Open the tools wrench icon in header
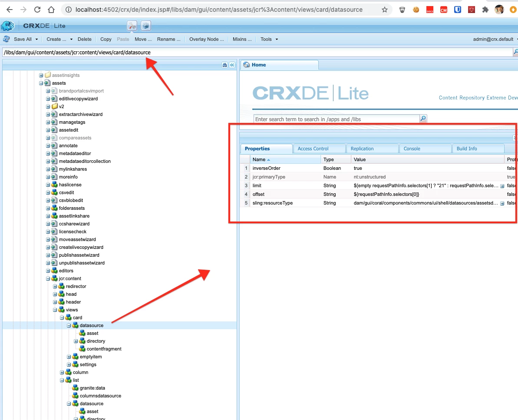 pyautogui.click(x=132, y=26)
